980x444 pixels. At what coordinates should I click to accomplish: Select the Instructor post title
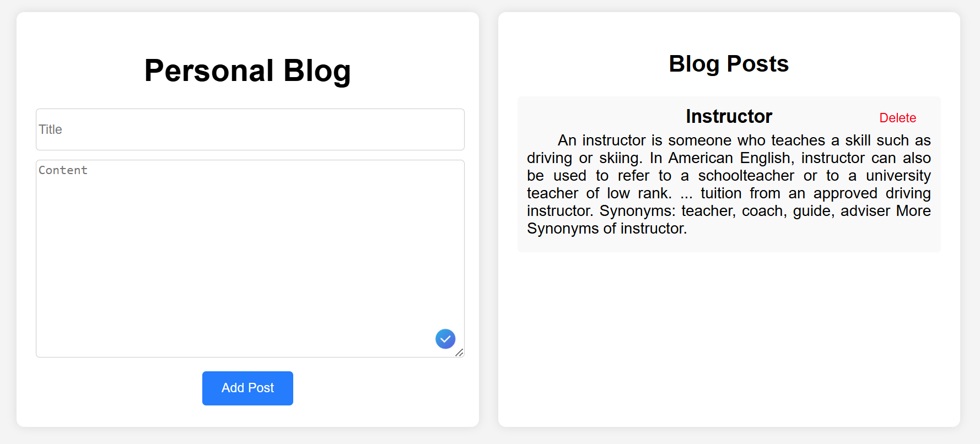[x=729, y=116]
